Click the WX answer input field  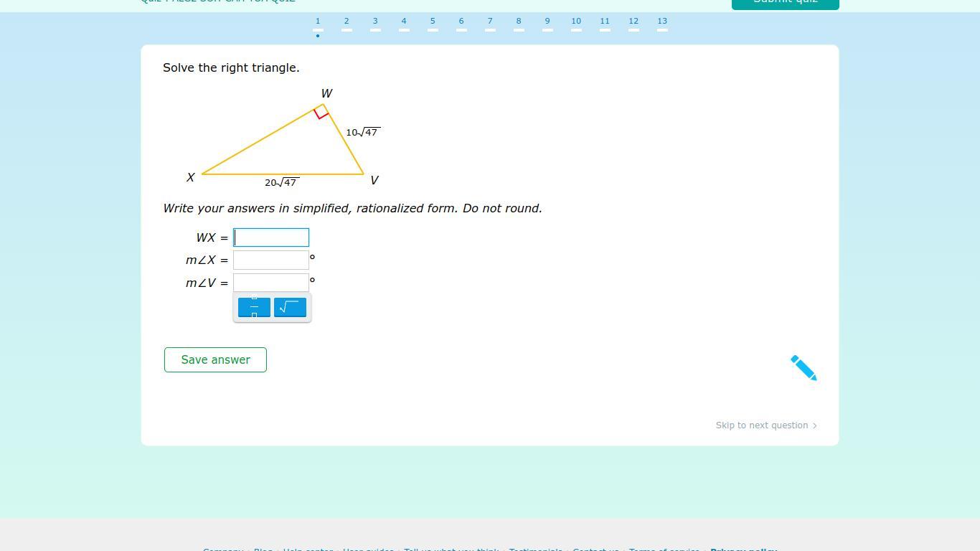point(271,237)
